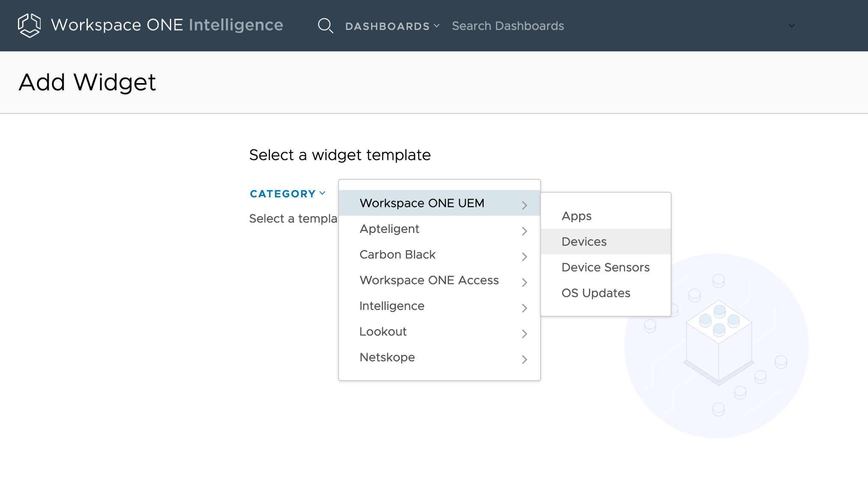Open the CATEGORY dropdown
The width and height of the screenshot is (868, 494).
pyautogui.click(x=287, y=193)
